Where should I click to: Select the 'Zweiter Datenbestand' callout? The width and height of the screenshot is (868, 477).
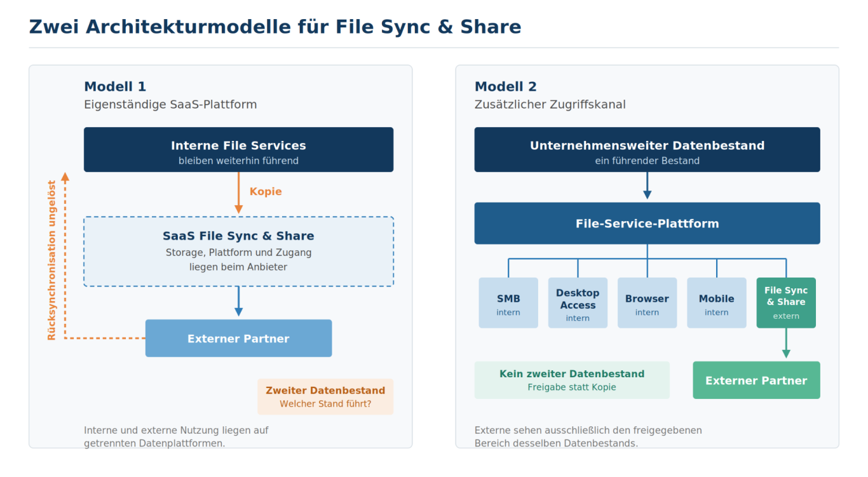point(325,396)
